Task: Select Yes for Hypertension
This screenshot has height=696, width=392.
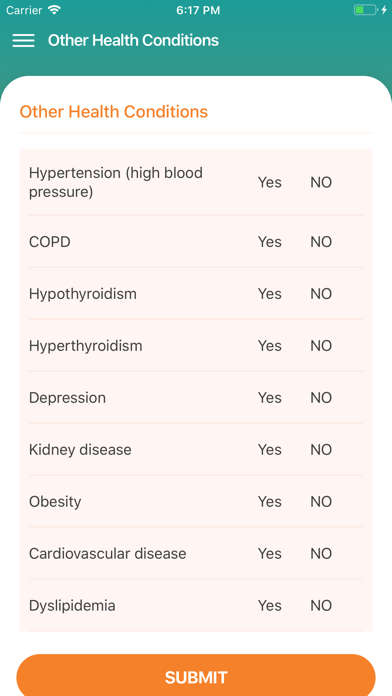Action: 269,182
